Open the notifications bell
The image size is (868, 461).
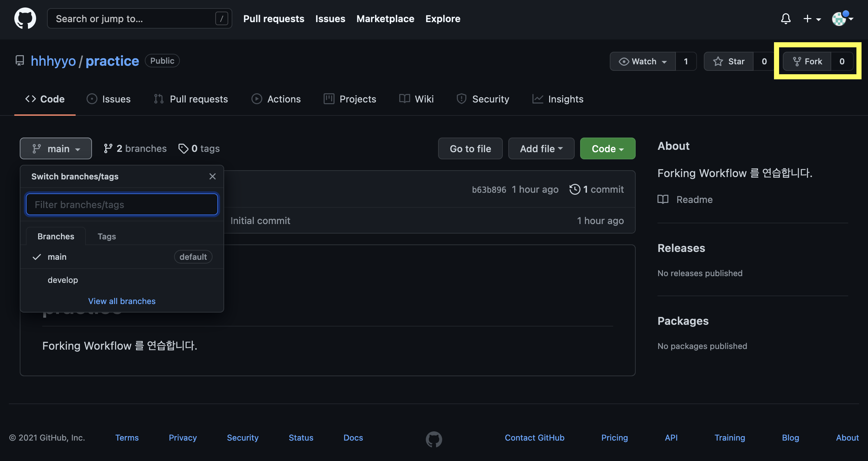pyautogui.click(x=786, y=18)
